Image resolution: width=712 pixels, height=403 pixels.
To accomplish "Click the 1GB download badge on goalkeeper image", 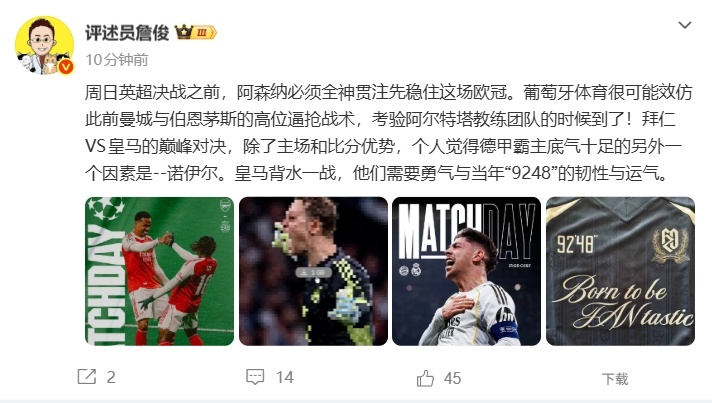I will 313,272.
